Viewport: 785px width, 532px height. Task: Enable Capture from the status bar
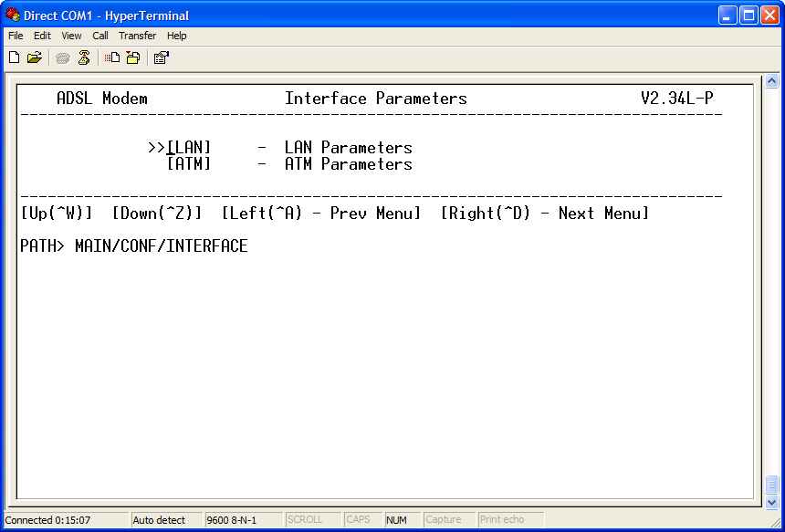pyautogui.click(x=446, y=518)
